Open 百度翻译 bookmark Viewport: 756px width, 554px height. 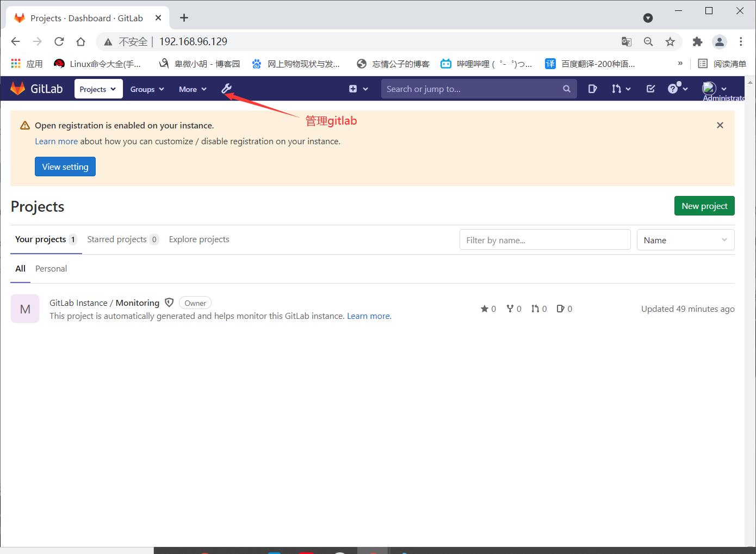click(x=590, y=64)
